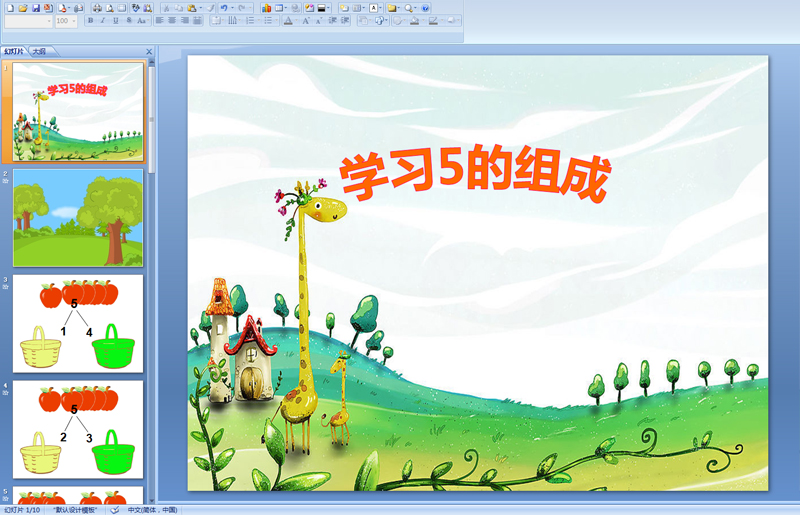Expand the undo history dropdown arrow
Screen dimensions: 800x515
pos(232,8)
